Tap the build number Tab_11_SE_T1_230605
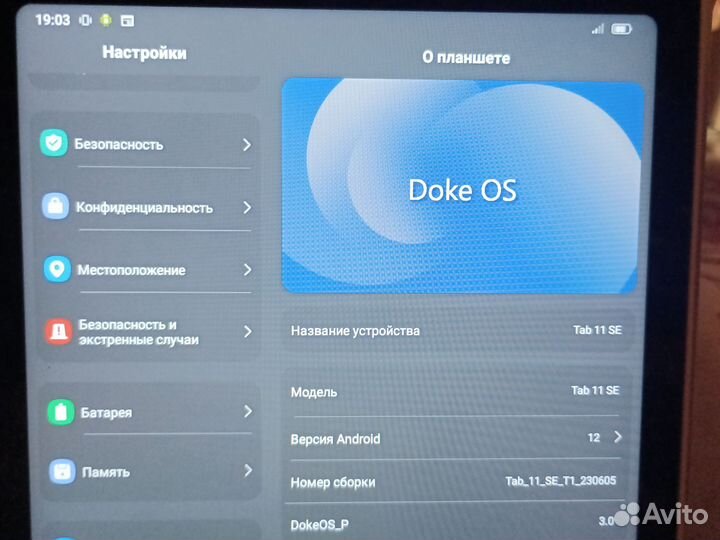The image size is (720, 540). coord(561,481)
